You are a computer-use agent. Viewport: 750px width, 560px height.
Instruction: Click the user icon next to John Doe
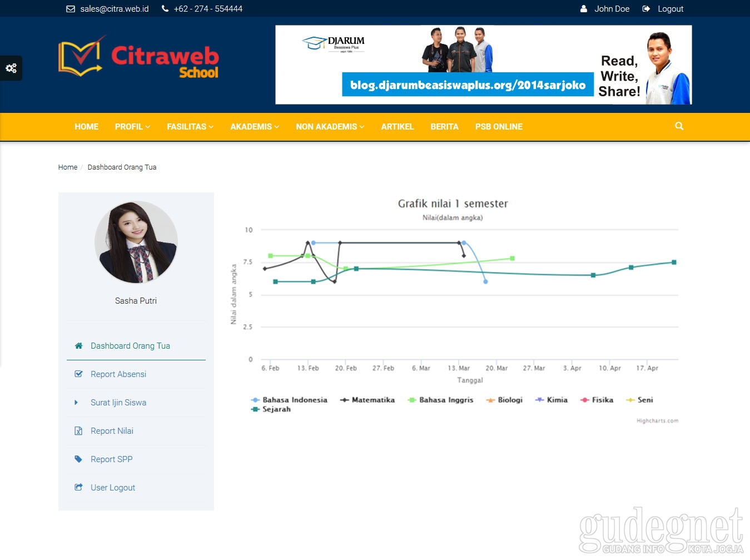click(x=583, y=8)
